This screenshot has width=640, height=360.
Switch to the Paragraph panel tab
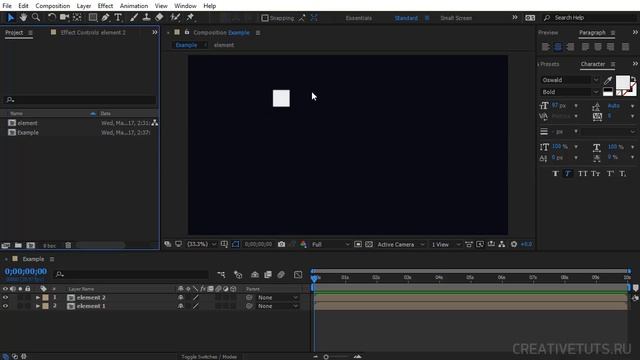592,32
